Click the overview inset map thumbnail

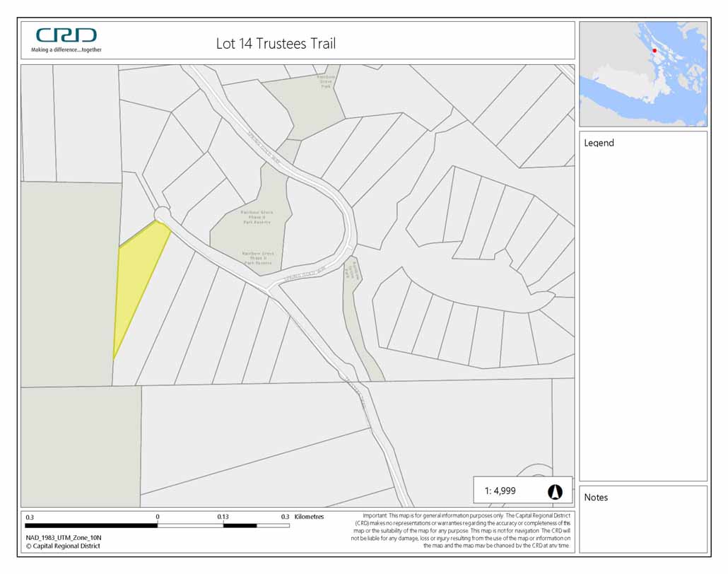642,74
